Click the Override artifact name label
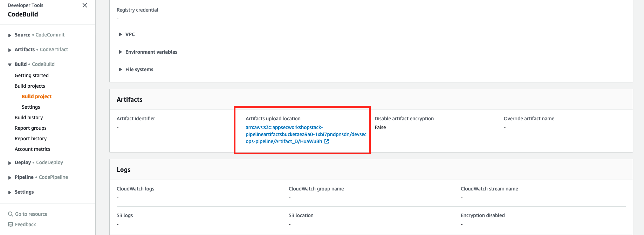The height and width of the screenshot is (235, 644). point(529,119)
